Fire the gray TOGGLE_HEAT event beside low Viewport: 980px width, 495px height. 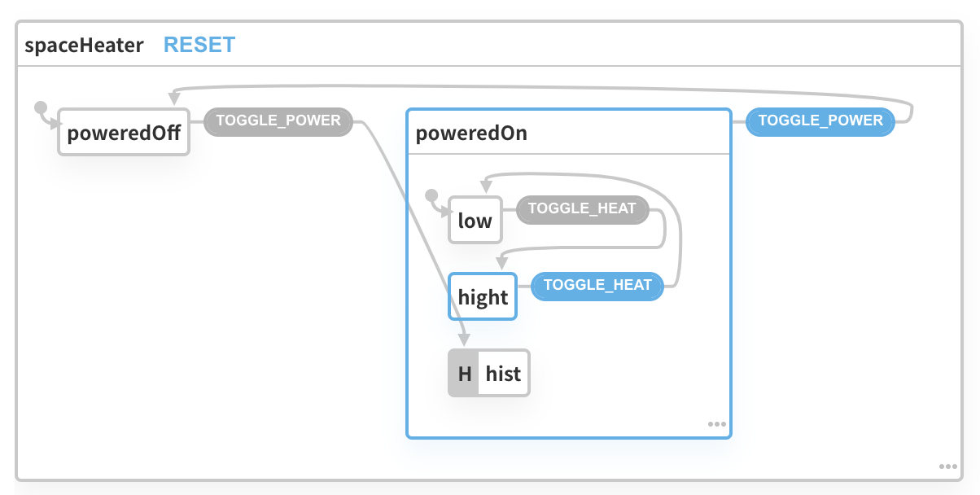click(x=581, y=208)
